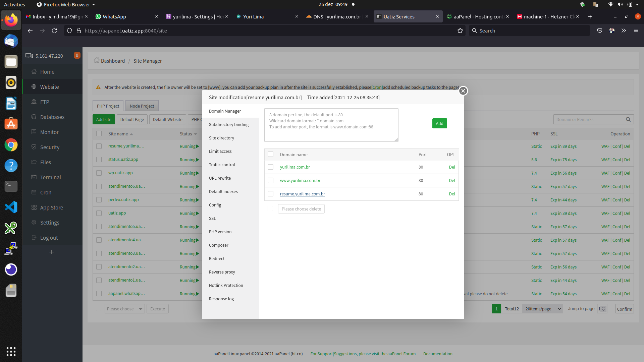Expand the Please choose batch dropdown

click(x=125, y=309)
